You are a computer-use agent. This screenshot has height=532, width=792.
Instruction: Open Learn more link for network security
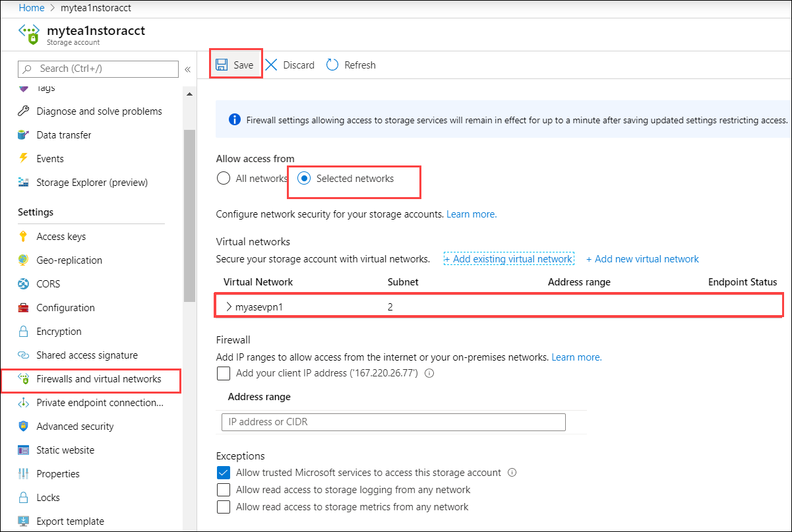[472, 214]
